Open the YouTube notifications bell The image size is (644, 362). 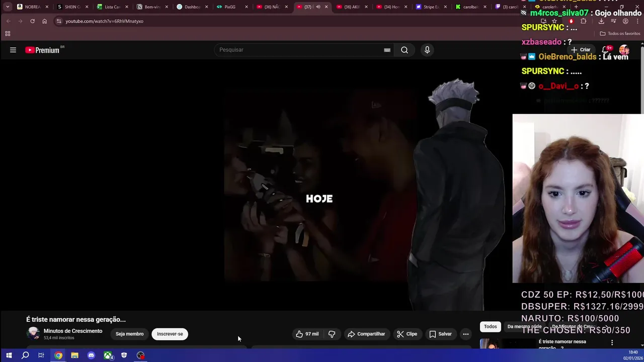pos(606,50)
